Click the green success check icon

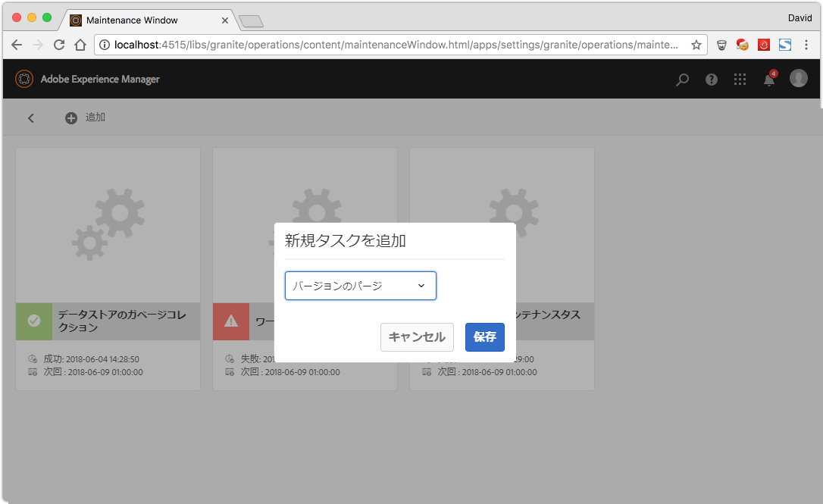[34, 321]
